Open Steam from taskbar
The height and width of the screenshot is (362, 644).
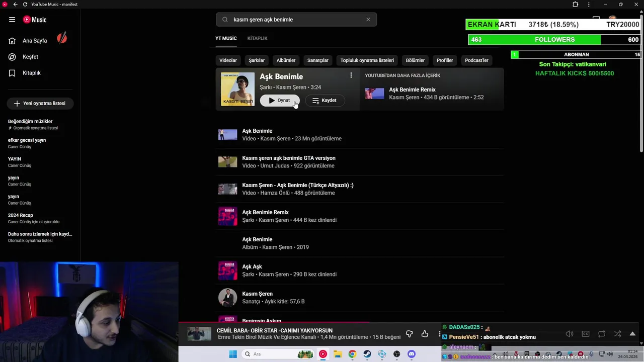tap(367, 354)
